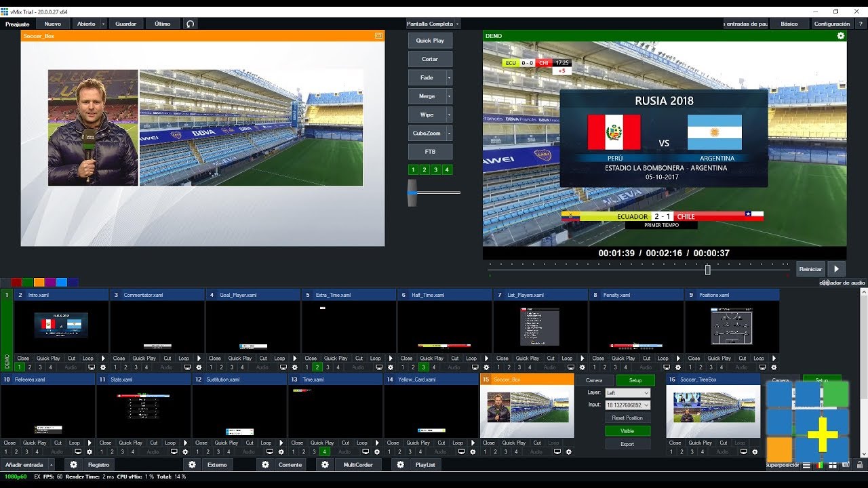Select the Penalty.xaml input thumbnail
Screen dimensions: 868x488
(636, 327)
